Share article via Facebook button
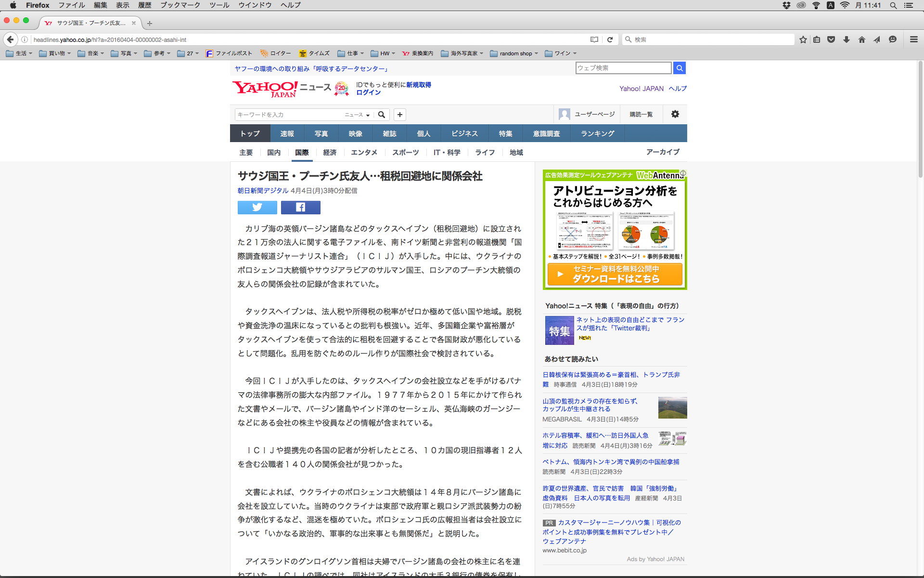The width and height of the screenshot is (924, 578). 300,207
